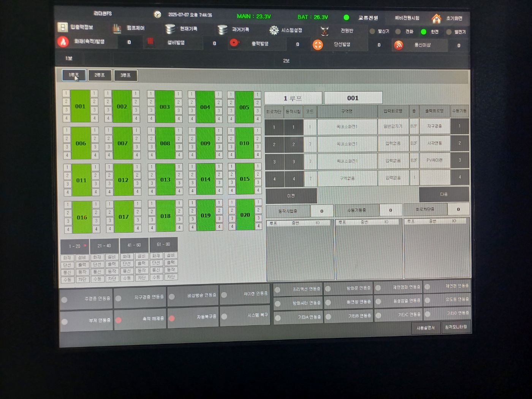Open 과거기록 past records database icon
The height and width of the screenshot is (399, 532).
click(222, 30)
